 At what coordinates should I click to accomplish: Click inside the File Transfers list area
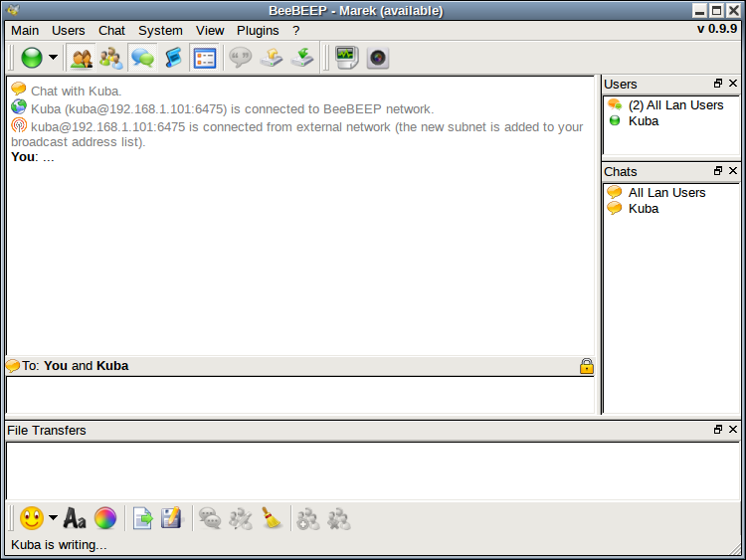pos(373,470)
